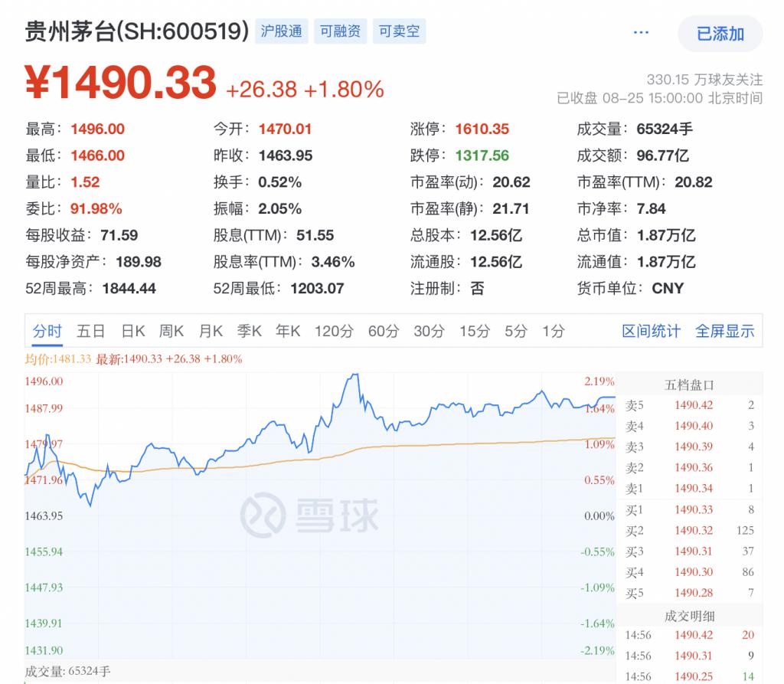The width and height of the screenshot is (784, 684).
Task: Switch to the 1分 chart tab
Action: (554, 331)
